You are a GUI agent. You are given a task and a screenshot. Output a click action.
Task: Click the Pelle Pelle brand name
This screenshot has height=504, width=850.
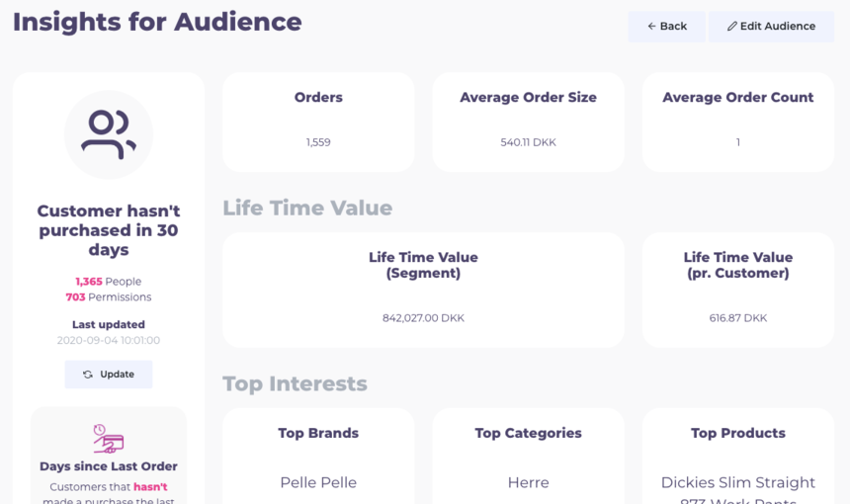point(318,482)
